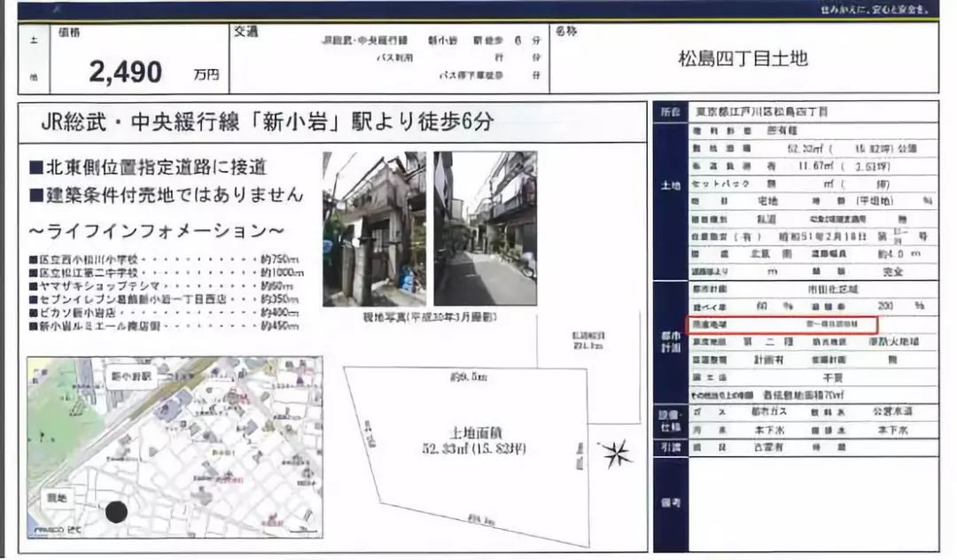The height and width of the screenshot is (560, 957).
Task: Click the 土地面積 heading in the plot diagram
Action: point(474,433)
